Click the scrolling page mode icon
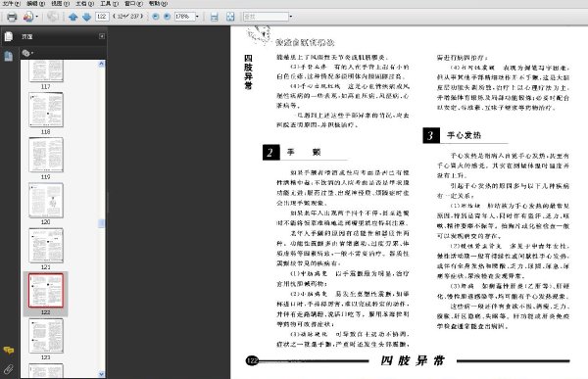 [x=214, y=17]
